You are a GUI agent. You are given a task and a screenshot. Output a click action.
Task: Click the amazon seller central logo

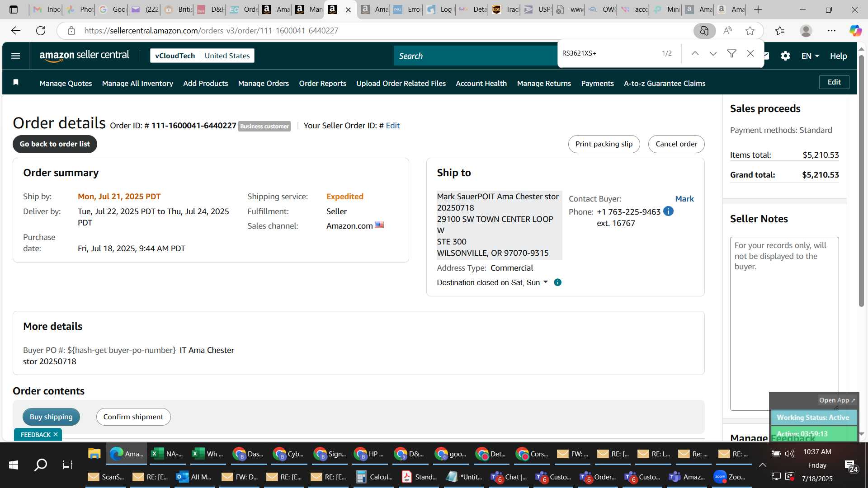coord(84,56)
